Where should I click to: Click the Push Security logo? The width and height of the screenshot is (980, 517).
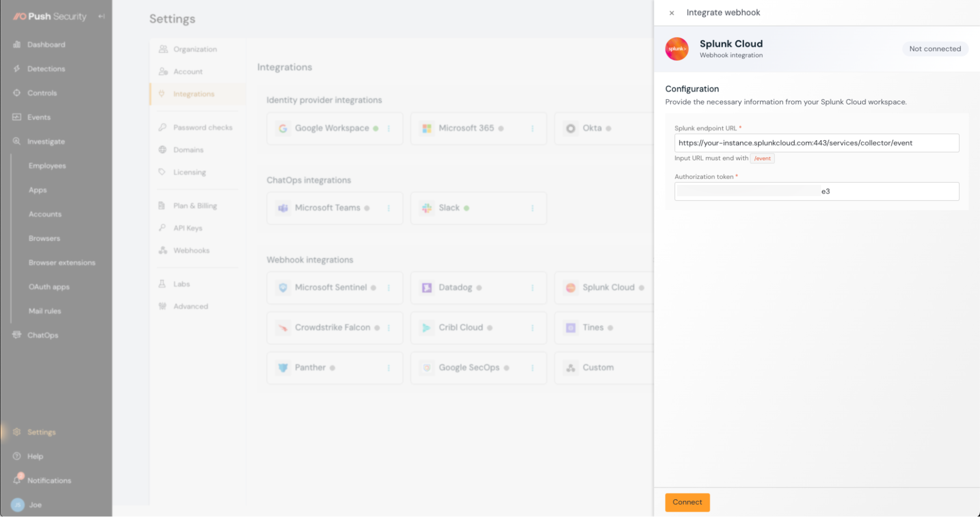pyautogui.click(x=50, y=16)
